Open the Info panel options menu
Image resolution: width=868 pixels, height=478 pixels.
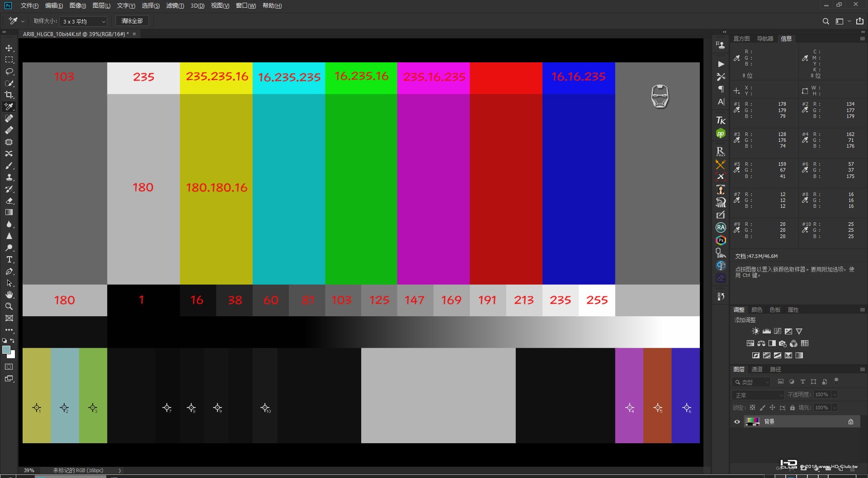click(862, 39)
